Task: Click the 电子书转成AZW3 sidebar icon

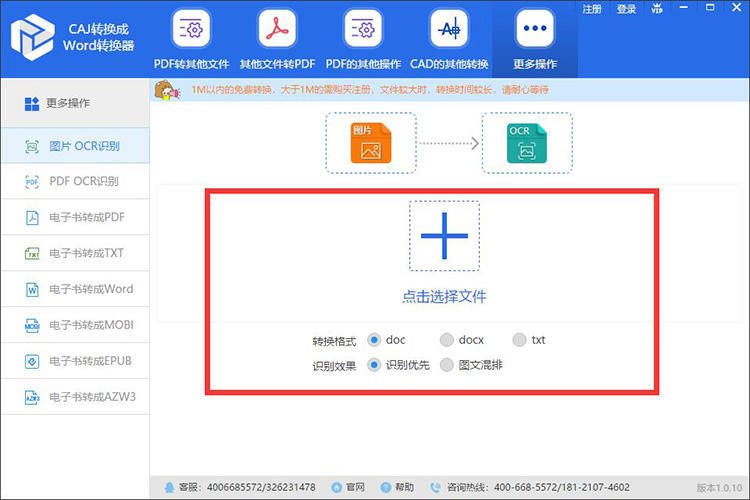Action: click(x=32, y=397)
